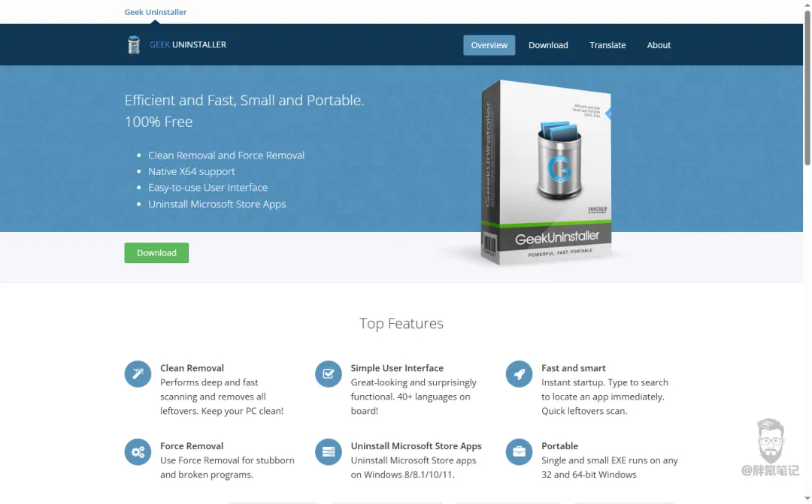Open the Overview tab
The width and height of the screenshot is (812, 504).
click(x=489, y=45)
